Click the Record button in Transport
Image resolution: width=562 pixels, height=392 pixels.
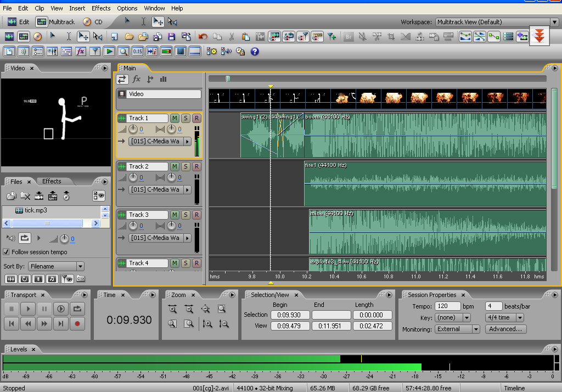click(x=77, y=323)
